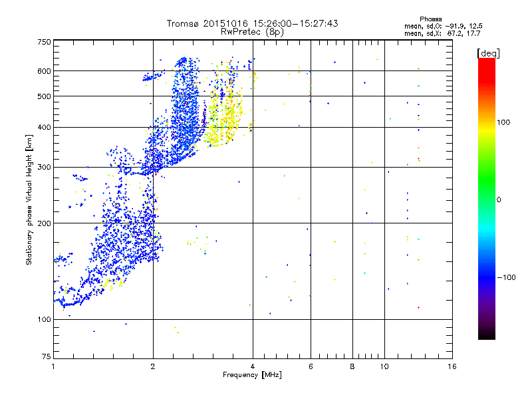The width and height of the screenshot is (532, 399).
Task: Click the x-axis tick label '2'
Action: pos(153,366)
